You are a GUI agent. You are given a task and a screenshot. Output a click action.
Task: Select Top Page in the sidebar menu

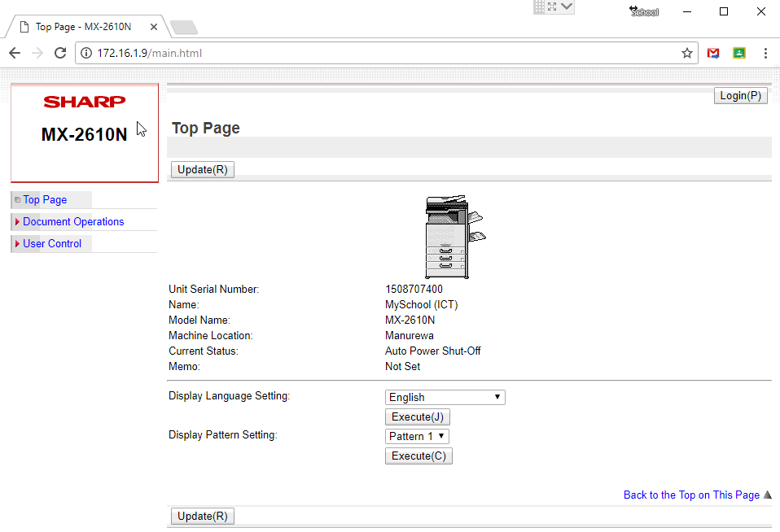[x=43, y=199]
